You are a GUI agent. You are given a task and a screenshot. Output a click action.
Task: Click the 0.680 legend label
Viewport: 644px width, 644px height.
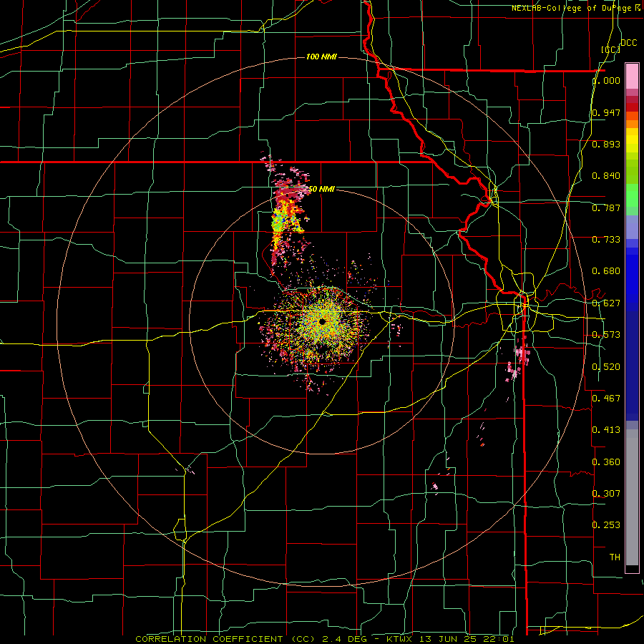(x=606, y=271)
